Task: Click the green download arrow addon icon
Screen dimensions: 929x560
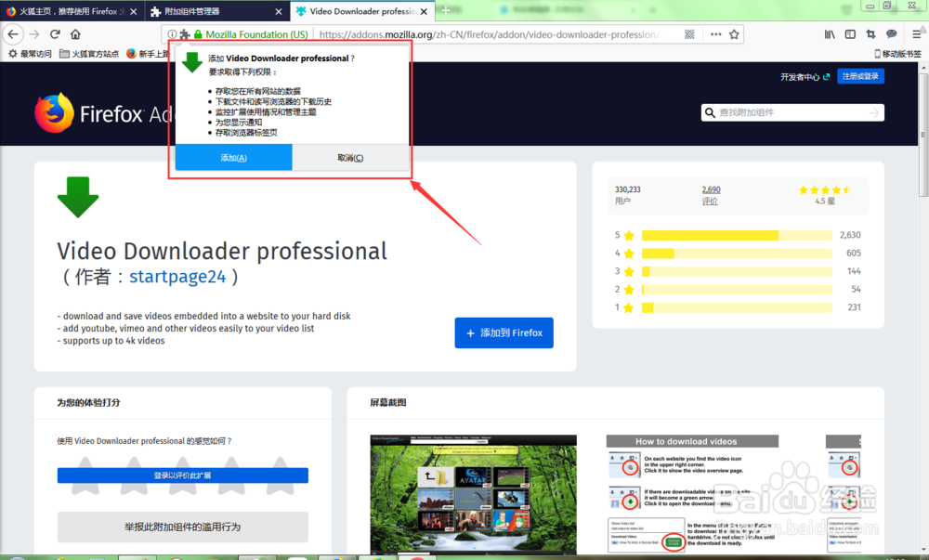Action: (78, 197)
